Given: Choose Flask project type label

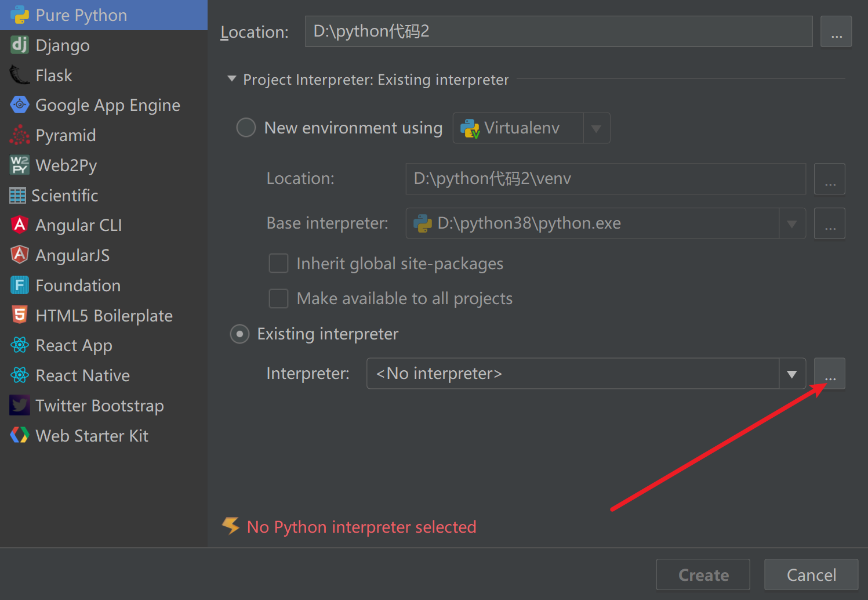Looking at the screenshot, I should click(x=54, y=75).
